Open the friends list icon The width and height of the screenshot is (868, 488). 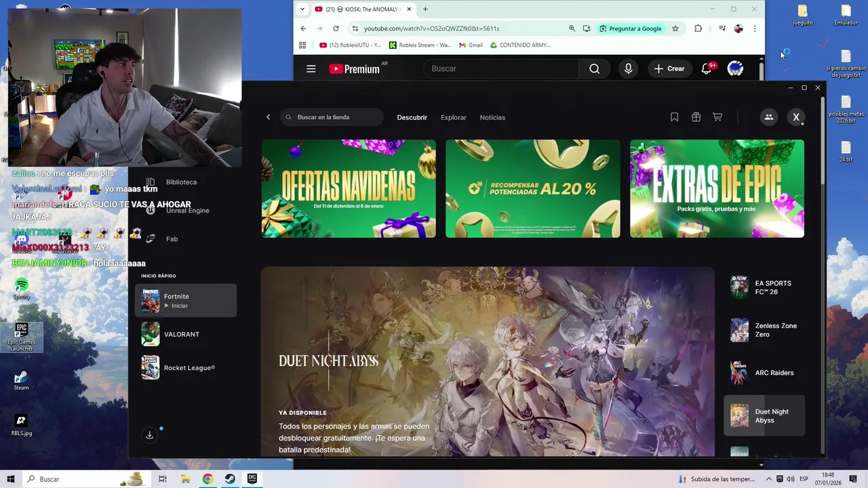(768, 117)
